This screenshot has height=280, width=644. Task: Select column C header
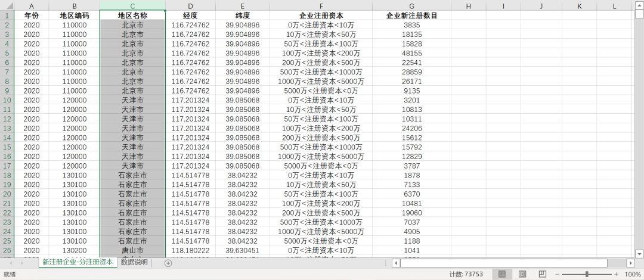point(132,6)
